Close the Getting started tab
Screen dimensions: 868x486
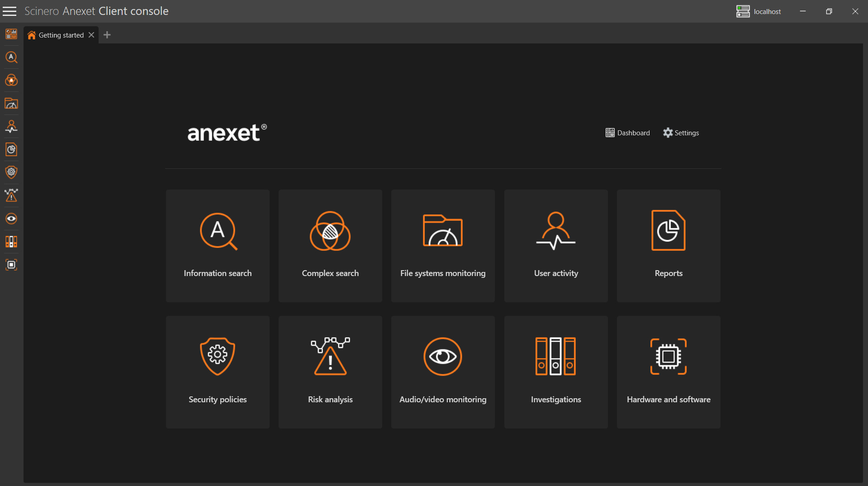(x=91, y=35)
